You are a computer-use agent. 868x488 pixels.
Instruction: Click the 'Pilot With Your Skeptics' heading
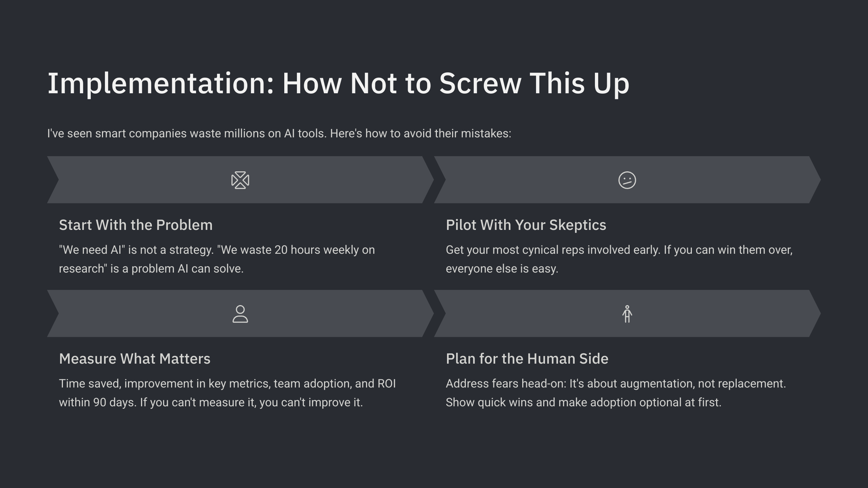(526, 225)
